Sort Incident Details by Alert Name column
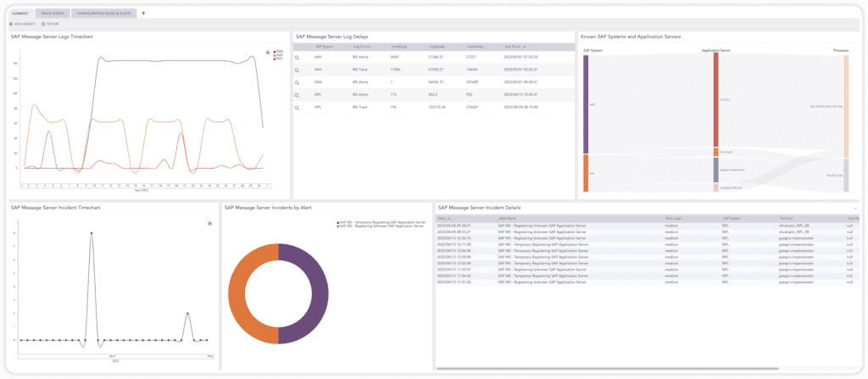 click(507, 219)
